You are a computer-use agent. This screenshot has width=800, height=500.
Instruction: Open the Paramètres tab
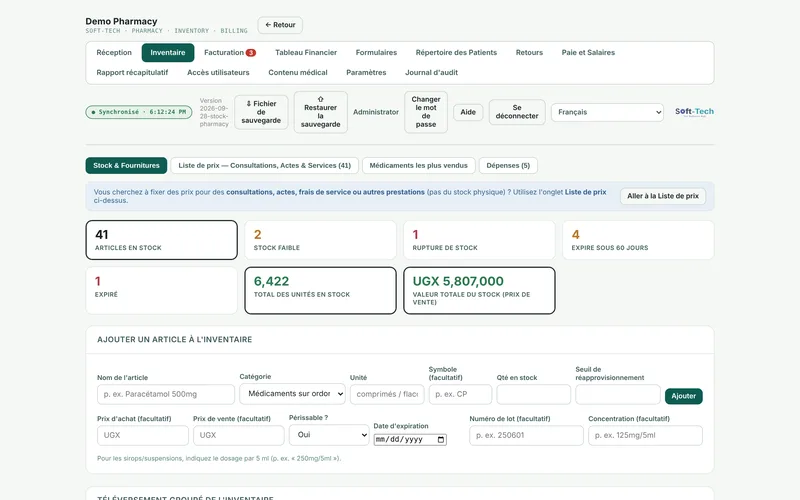(x=366, y=72)
